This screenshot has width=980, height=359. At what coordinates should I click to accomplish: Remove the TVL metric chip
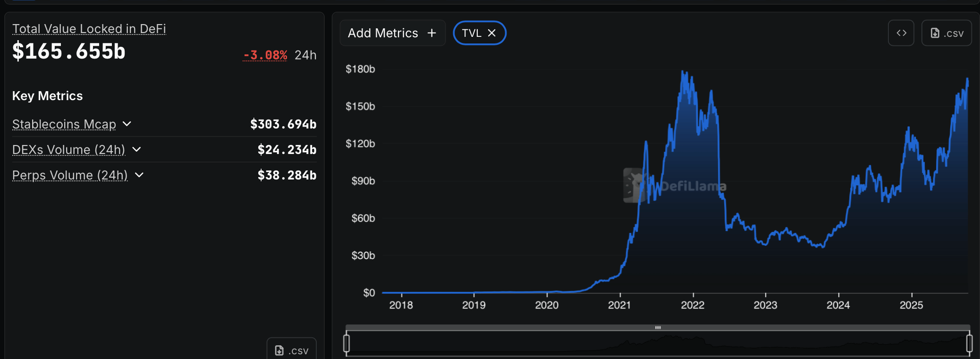492,33
